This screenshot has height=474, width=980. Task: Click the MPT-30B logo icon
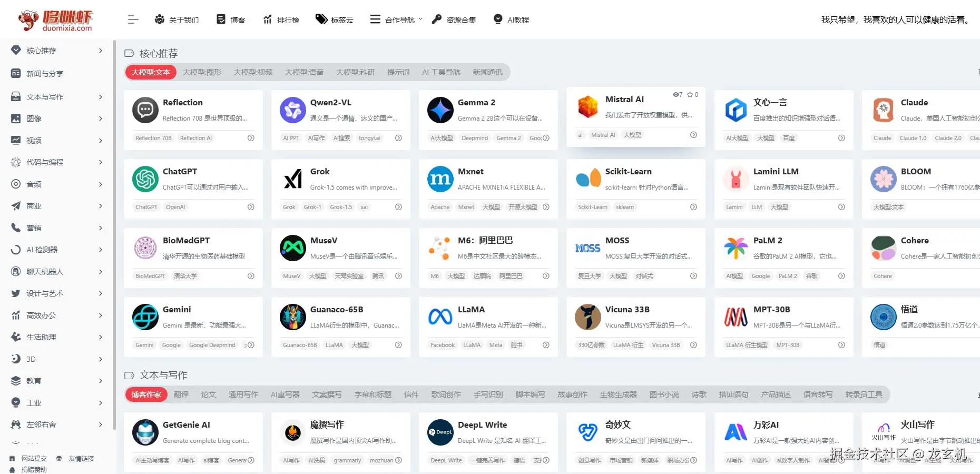click(x=736, y=317)
